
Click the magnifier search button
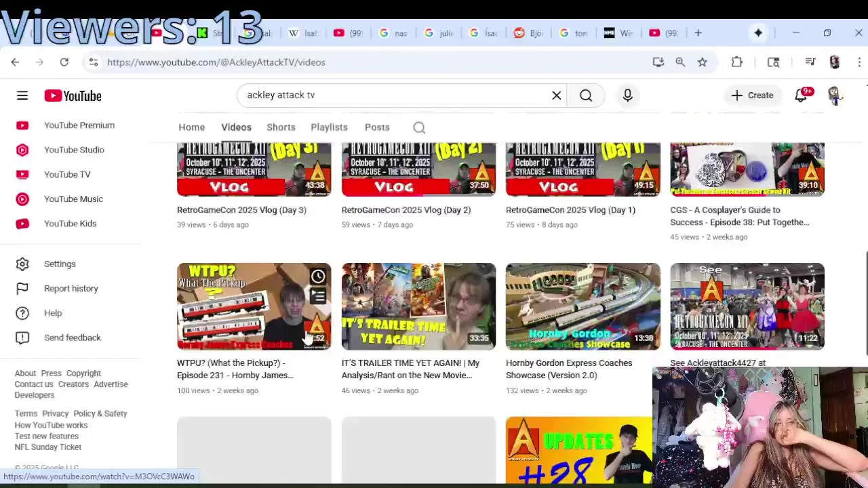pos(586,96)
